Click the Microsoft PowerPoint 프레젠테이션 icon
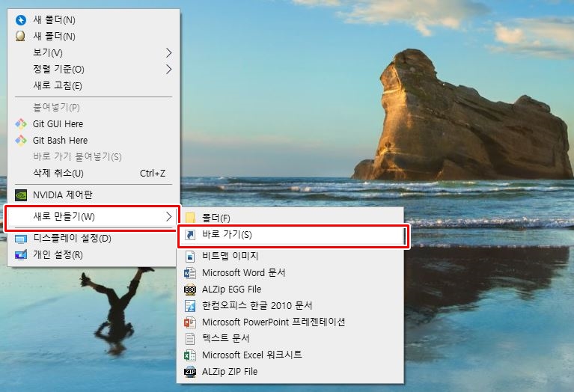Screen dimensions: 574x392 190,322
